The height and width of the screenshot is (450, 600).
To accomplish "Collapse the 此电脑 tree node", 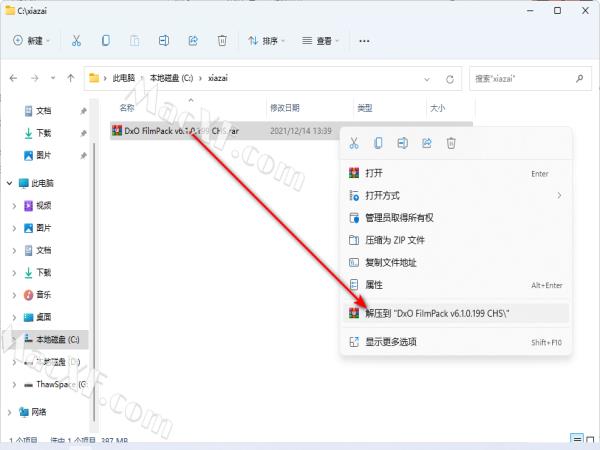I will (x=10, y=183).
